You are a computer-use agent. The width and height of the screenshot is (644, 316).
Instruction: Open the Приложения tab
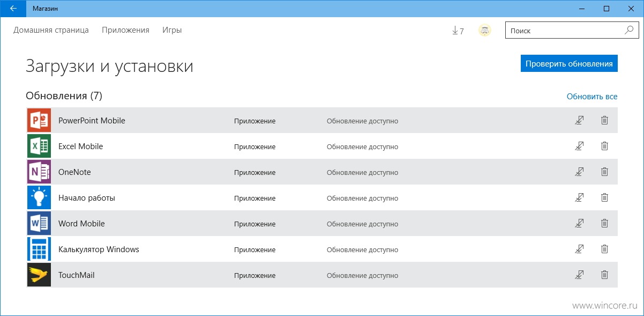point(125,31)
